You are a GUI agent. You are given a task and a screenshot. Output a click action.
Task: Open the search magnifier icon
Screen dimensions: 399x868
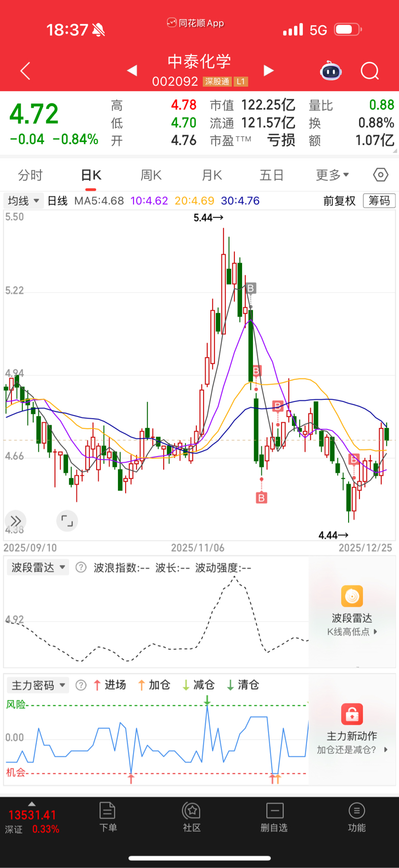(x=370, y=71)
